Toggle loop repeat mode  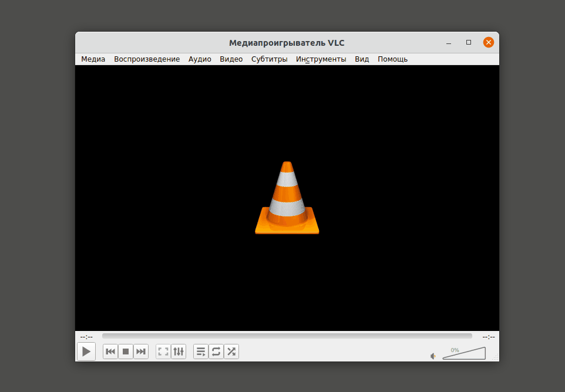[x=216, y=352]
